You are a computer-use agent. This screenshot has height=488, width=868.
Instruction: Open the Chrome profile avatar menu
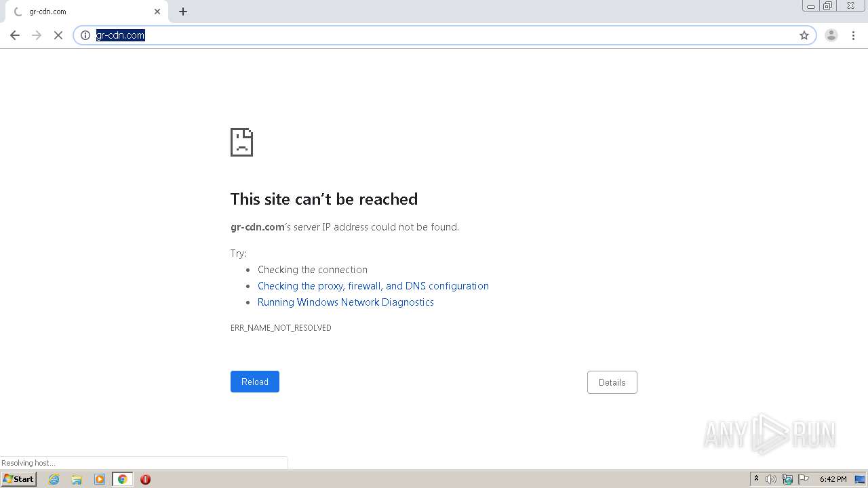coord(831,35)
